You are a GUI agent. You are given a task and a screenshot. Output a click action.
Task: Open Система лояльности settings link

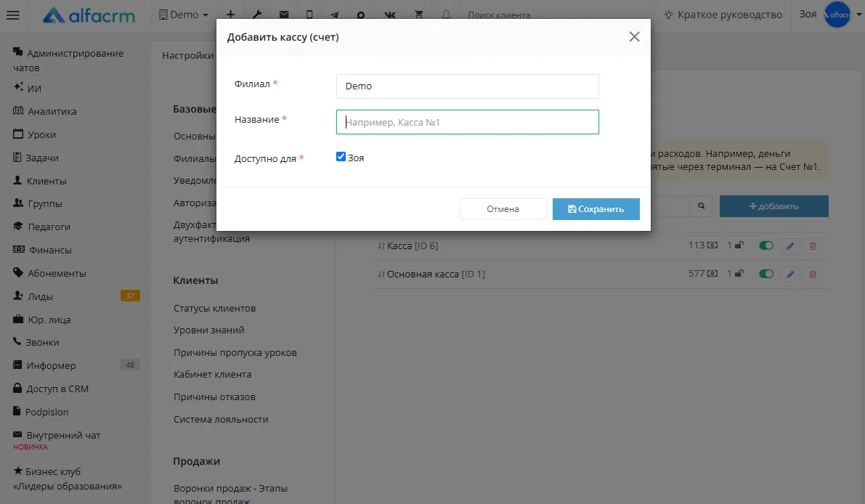pyautogui.click(x=221, y=419)
